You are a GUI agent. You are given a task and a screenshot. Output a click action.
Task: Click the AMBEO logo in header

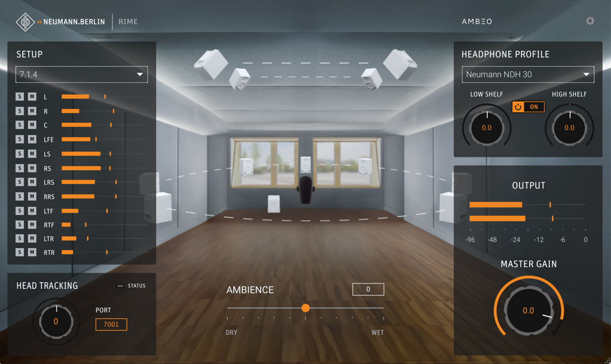(x=477, y=21)
